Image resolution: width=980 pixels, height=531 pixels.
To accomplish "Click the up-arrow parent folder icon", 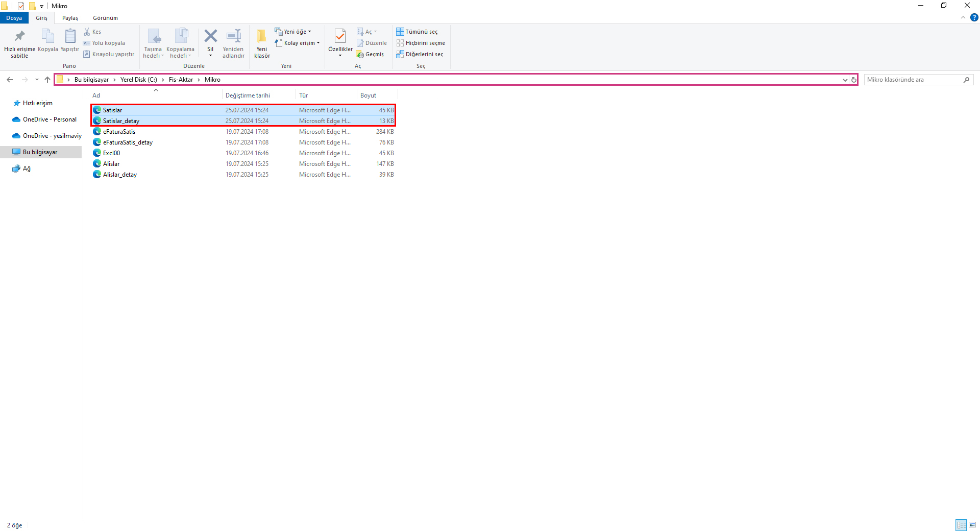I will pos(47,80).
